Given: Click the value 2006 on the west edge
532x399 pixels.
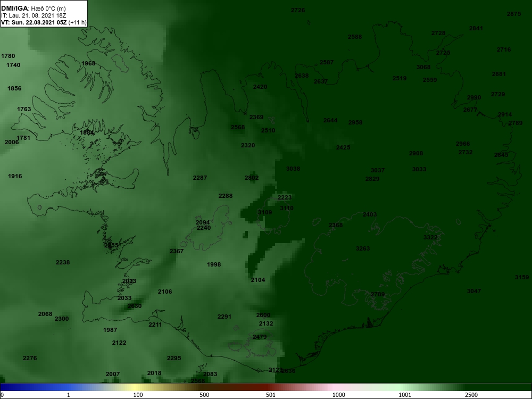Looking at the screenshot, I should [12, 142].
